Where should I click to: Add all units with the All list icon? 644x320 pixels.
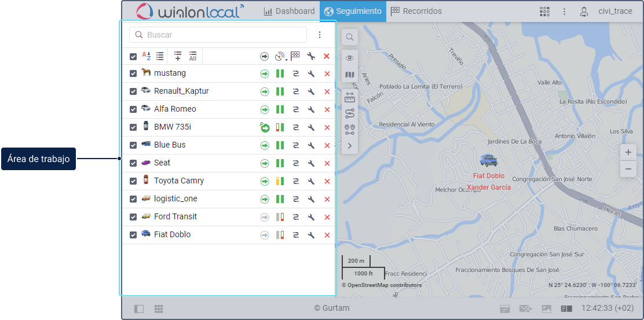[193, 56]
